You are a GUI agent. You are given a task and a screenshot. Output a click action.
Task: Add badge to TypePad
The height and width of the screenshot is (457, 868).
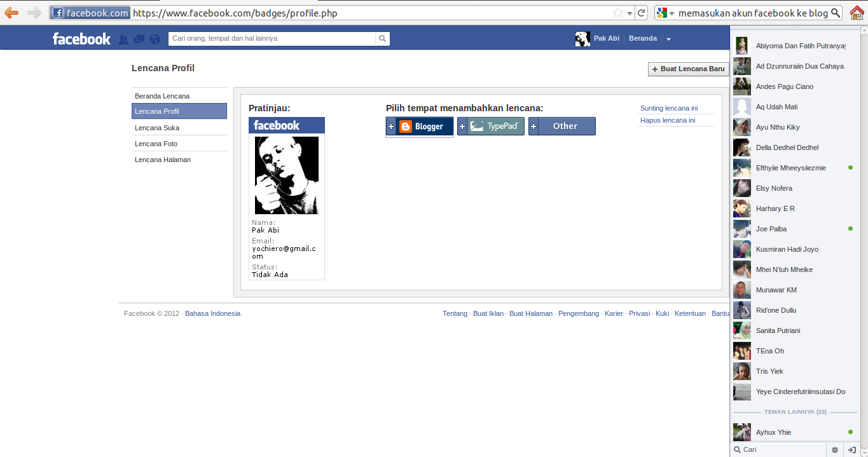coord(491,126)
